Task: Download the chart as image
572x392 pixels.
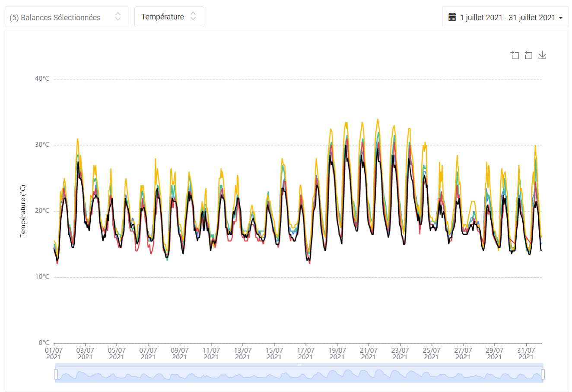Action: (x=542, y=55)
